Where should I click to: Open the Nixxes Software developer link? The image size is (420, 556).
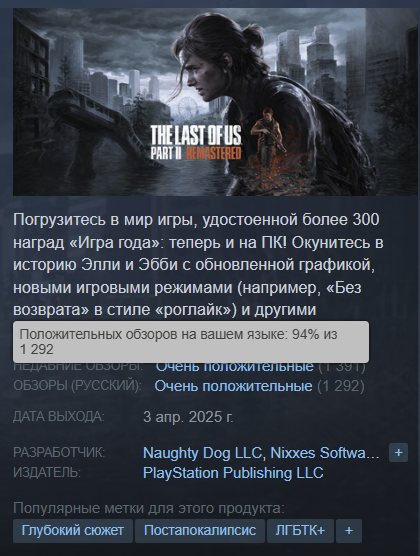tap(325, 453)
